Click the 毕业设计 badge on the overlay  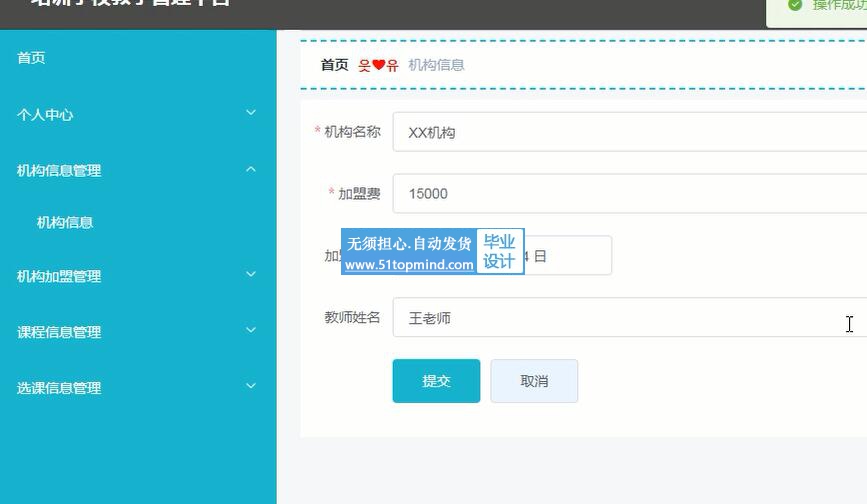[499, 252]
